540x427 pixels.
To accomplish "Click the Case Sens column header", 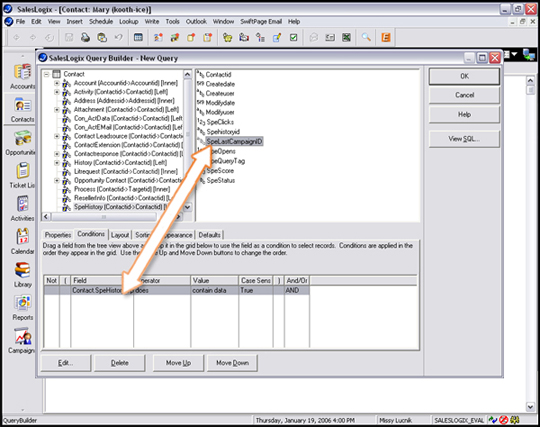I will point(256,280).
